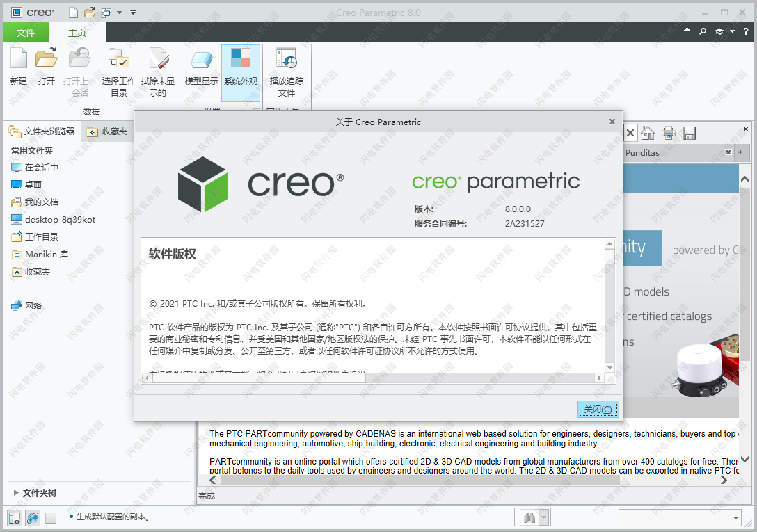Click the 关闭(C) button in the About dialog
Viewport: 757px width, 532px height.
coord(598,410)
